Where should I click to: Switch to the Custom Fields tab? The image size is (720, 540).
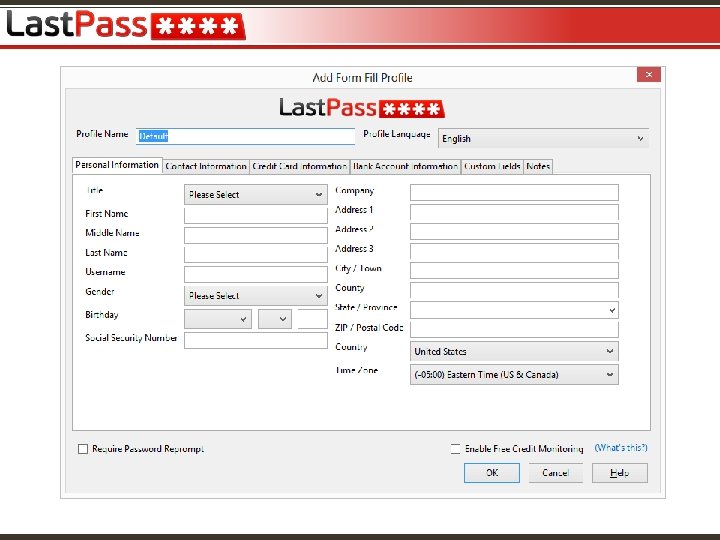click(492, 166)
